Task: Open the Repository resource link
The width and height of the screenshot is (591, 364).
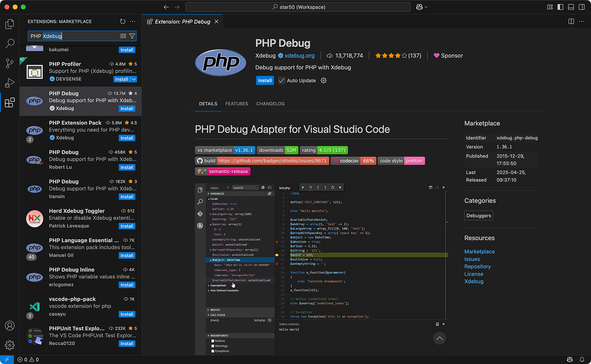Action: coord(477,266)
